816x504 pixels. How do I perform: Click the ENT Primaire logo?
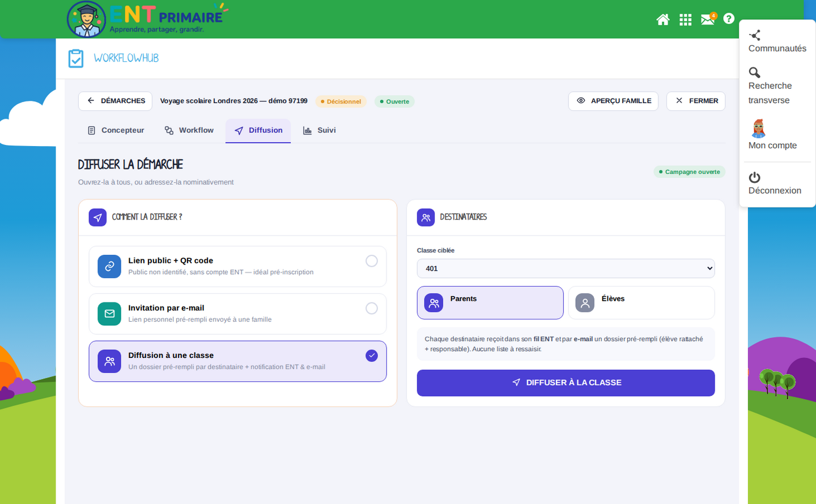(147, 19)
